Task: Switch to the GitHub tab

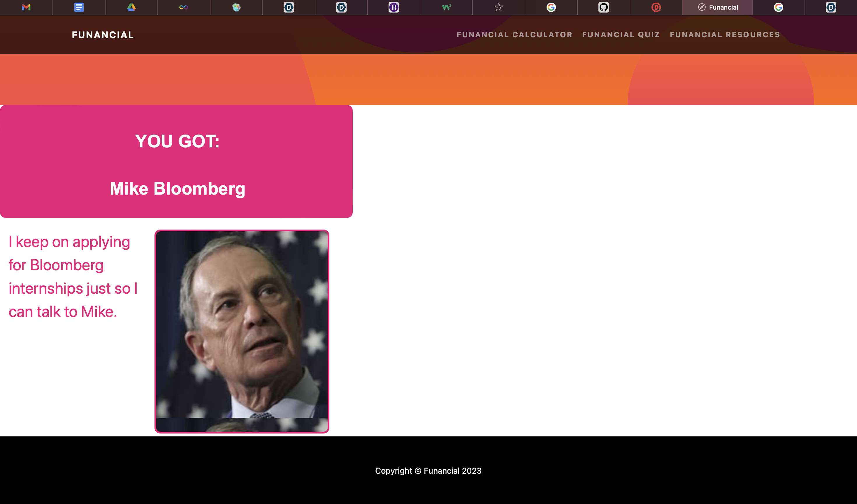Action: click(x=603, y=7)
